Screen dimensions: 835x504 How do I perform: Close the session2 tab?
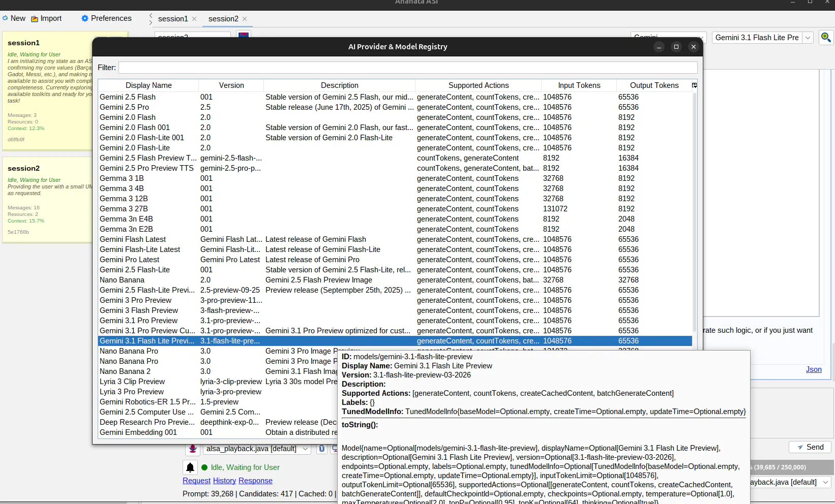pyautogui.click(x=245, y=19)
